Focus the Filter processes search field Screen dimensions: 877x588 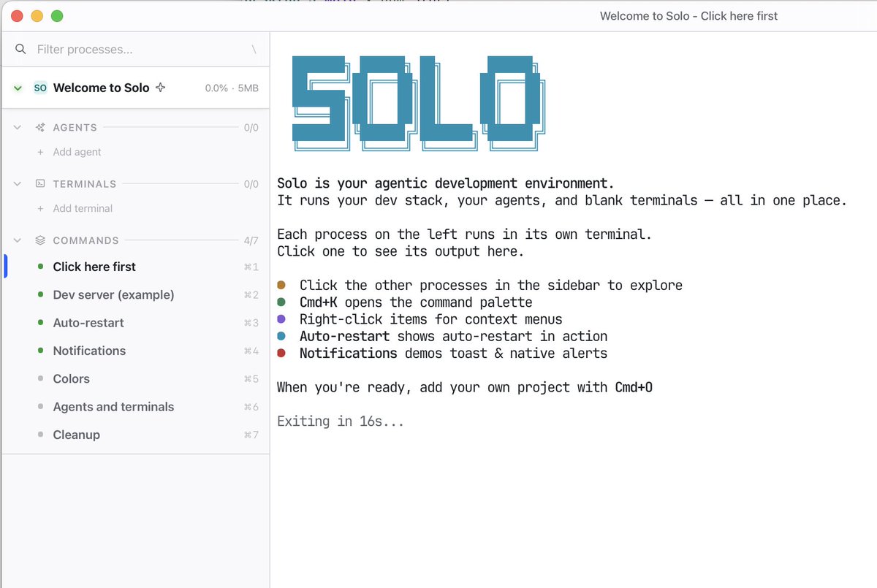(x=135, y=50)
